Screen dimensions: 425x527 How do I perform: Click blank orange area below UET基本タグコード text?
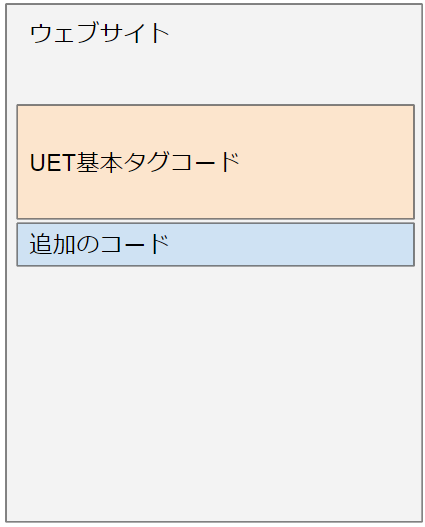coord(215,196)
